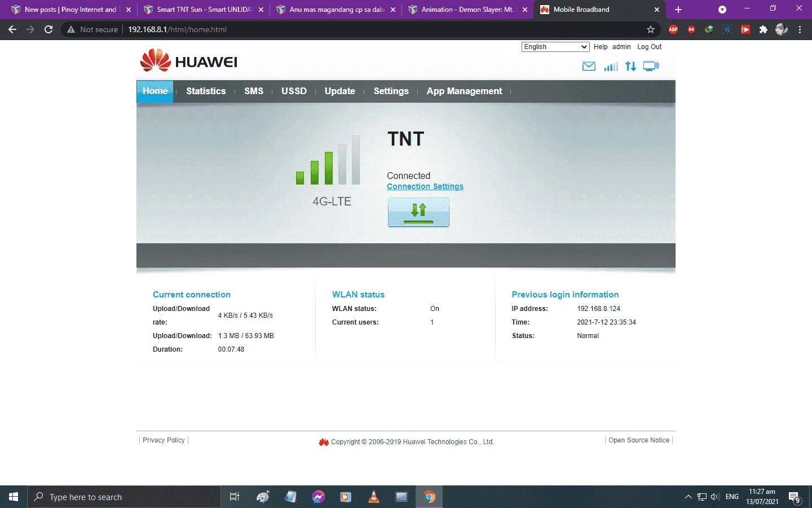This screenshot has height=508, width=812.
Task: Open the volume control in system tray
Action: (x=715, y=497)
